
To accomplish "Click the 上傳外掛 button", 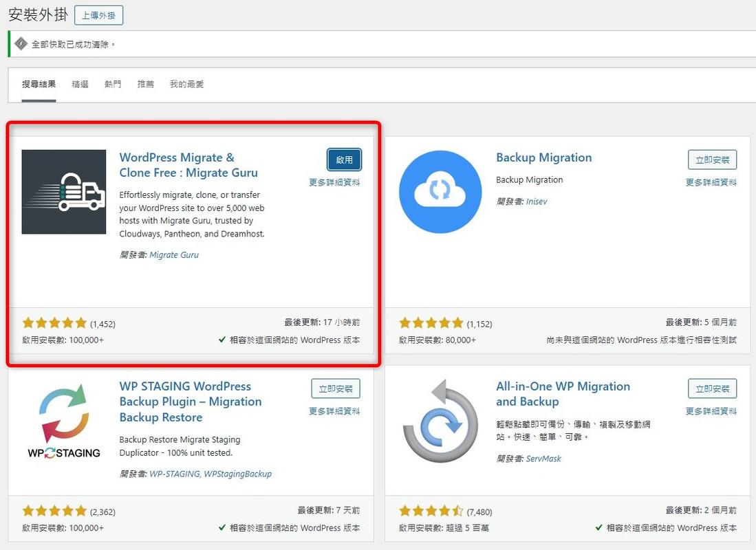I will tap(99, 15).
